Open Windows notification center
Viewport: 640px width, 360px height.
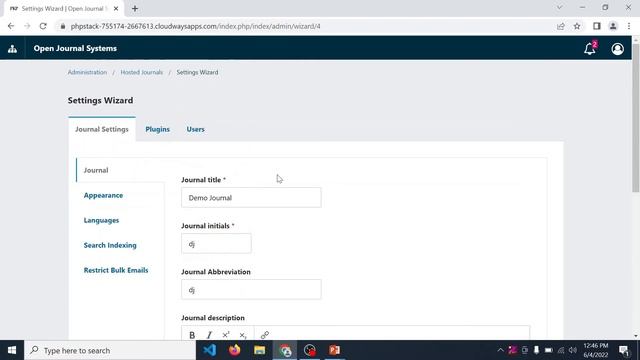point(624,350)
